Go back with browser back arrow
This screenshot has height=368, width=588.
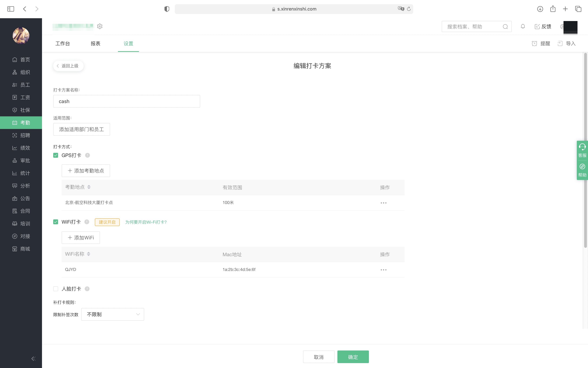click(x=24, y=9)
